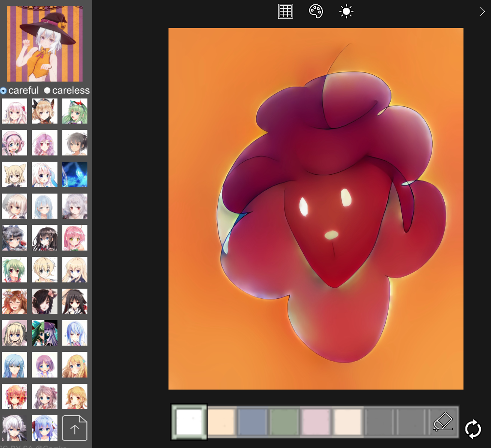
Task: Pick the white color swatch
Action: pyautogui.click(x=189, y=422)
